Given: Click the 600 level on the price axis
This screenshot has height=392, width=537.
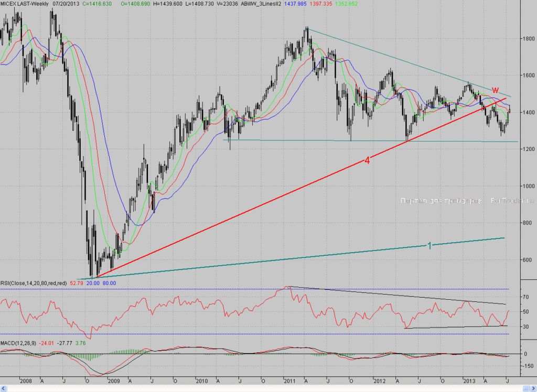Looking at the screenshot, I should pyautogui.click(x=528, y=260).
